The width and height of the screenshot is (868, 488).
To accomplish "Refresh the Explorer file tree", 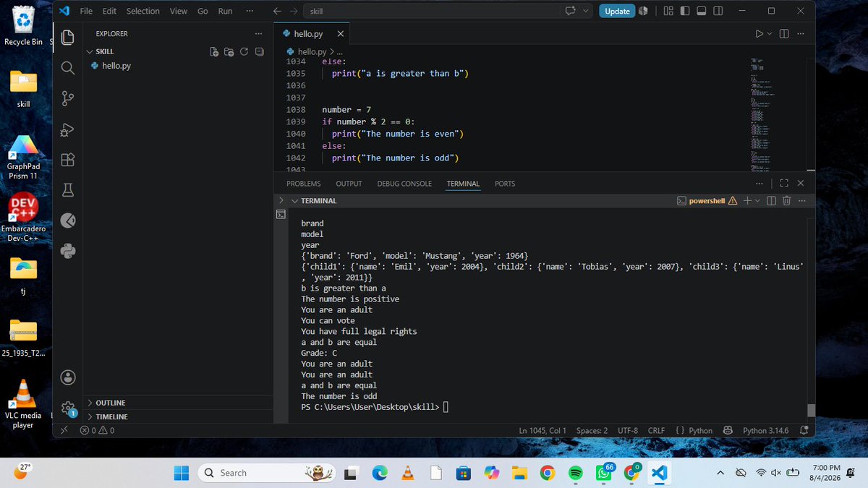I will click(x=244, y=51).
